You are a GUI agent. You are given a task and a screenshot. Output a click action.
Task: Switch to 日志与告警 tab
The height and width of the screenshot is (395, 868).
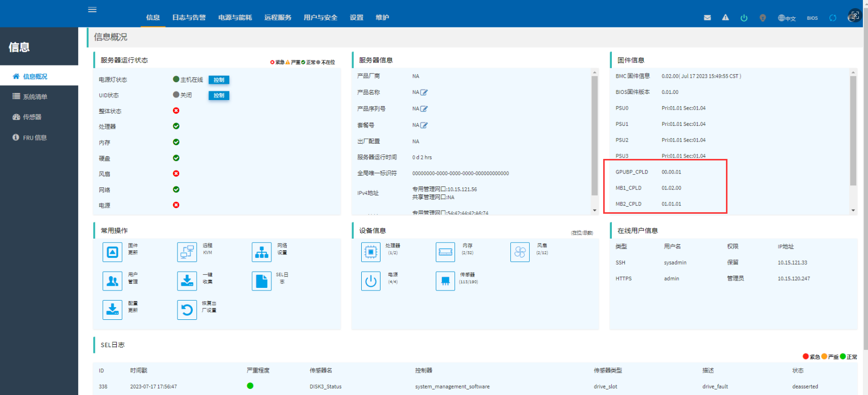click(x=189, y=18)
